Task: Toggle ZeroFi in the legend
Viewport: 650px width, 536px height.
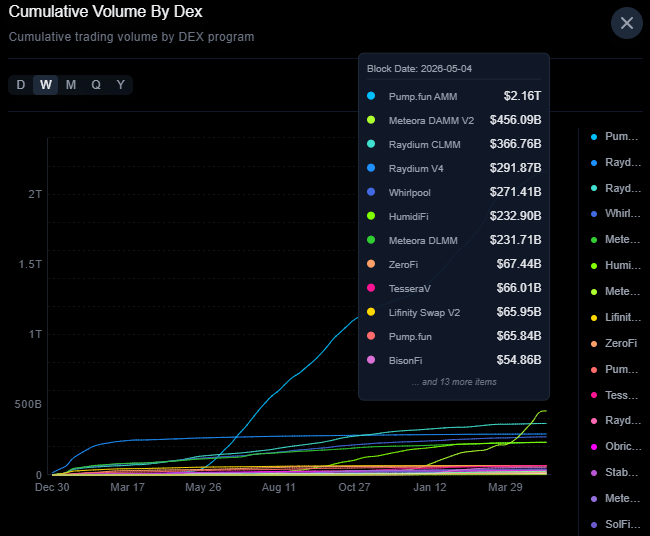Action: point(614,343)
